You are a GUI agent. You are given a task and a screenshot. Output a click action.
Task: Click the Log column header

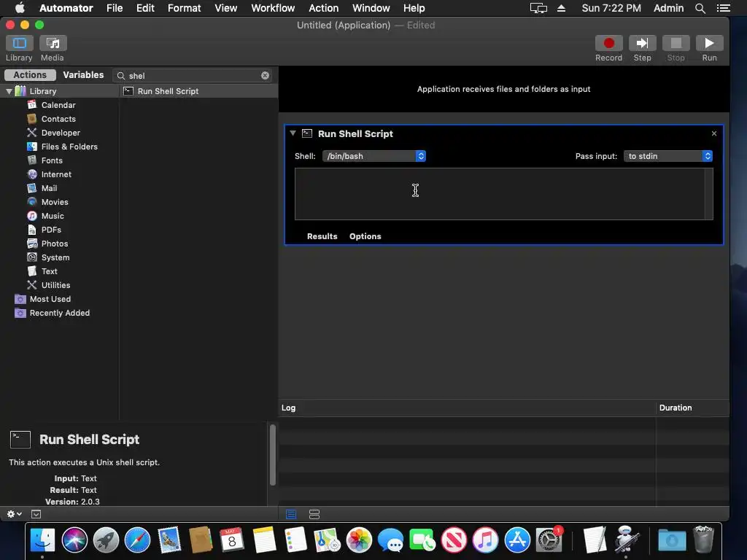coord(468,408)
